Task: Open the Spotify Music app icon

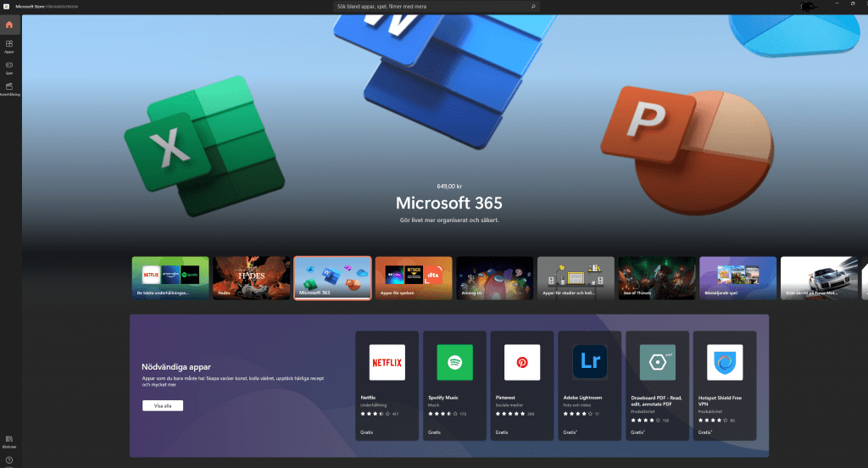Action: click(x=454, y=362)
